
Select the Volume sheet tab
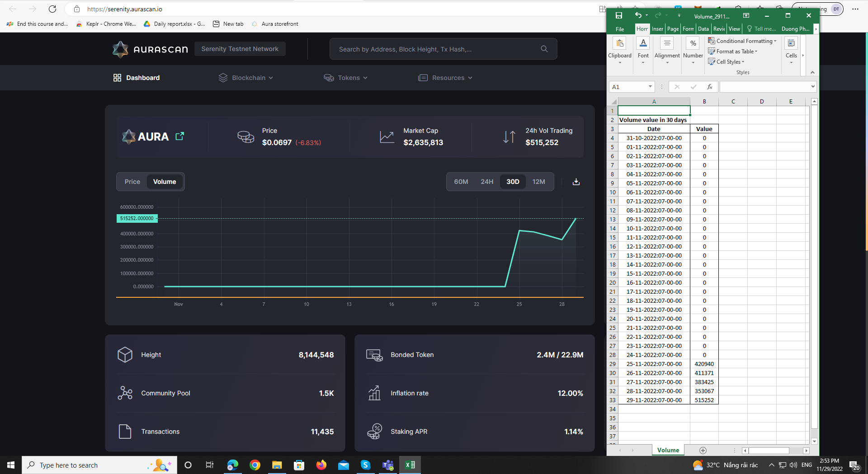tap(668, 450)
